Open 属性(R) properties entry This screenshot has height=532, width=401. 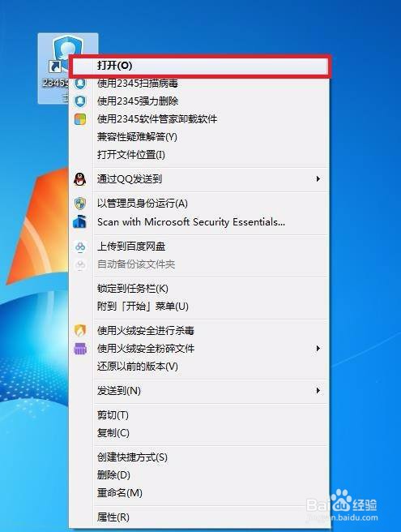[x=200, y=517]
